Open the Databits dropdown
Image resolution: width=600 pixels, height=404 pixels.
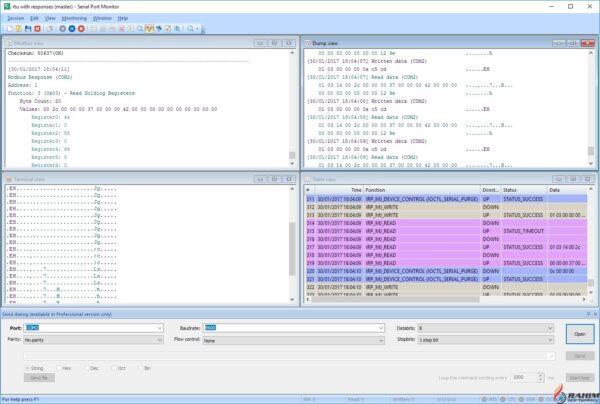(550, 328)
